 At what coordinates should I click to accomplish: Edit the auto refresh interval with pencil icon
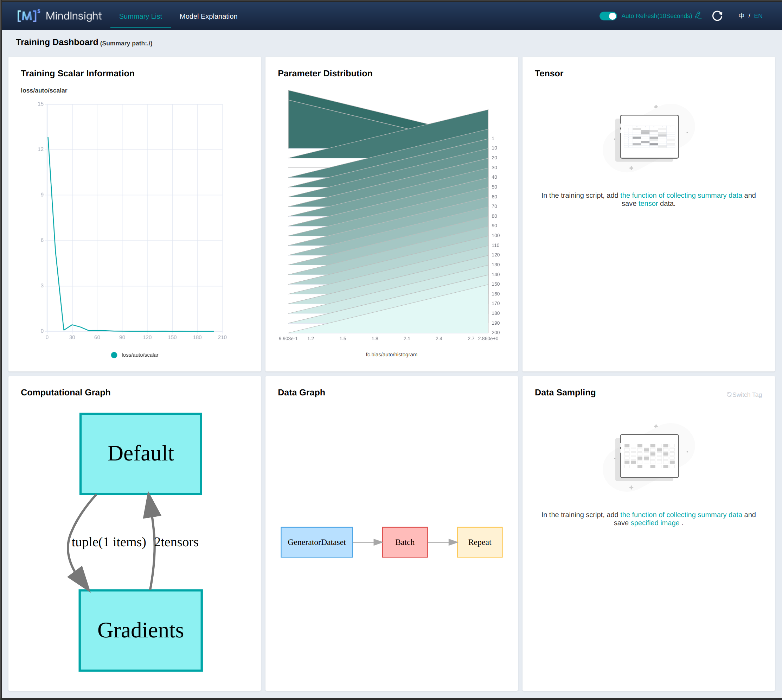pyautogui.click(x=698, y=15)
